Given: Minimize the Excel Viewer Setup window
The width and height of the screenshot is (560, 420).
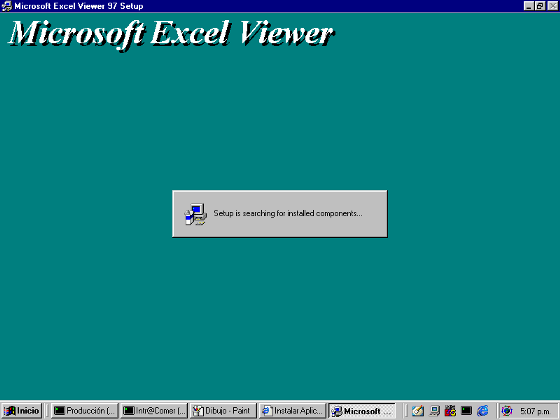Looking at the screenshot, I should coord(529,6).
